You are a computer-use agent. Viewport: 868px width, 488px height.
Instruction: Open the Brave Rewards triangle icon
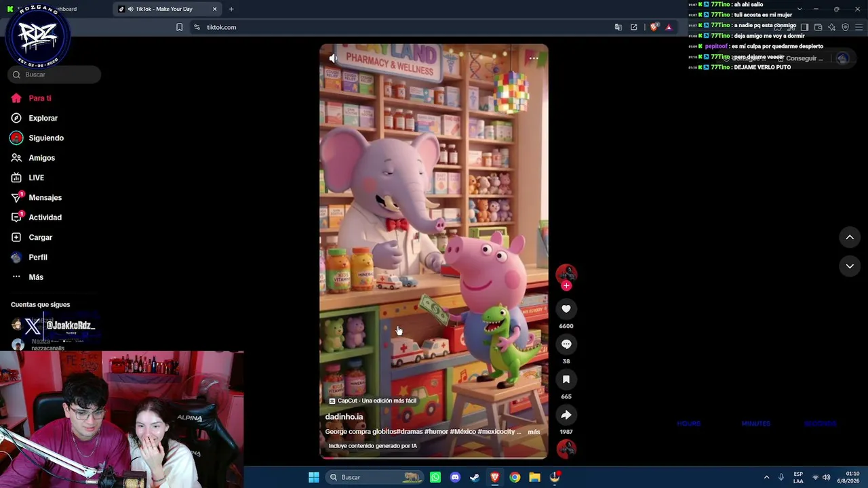point(669,27)
